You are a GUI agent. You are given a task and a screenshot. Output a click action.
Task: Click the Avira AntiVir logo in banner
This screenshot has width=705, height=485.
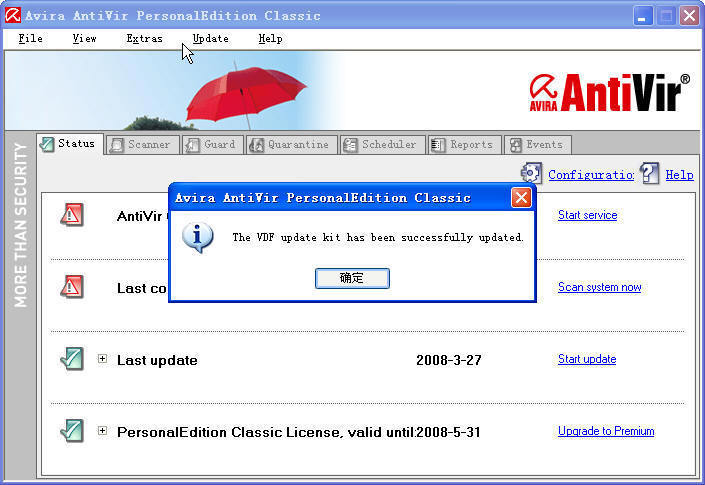609,93
